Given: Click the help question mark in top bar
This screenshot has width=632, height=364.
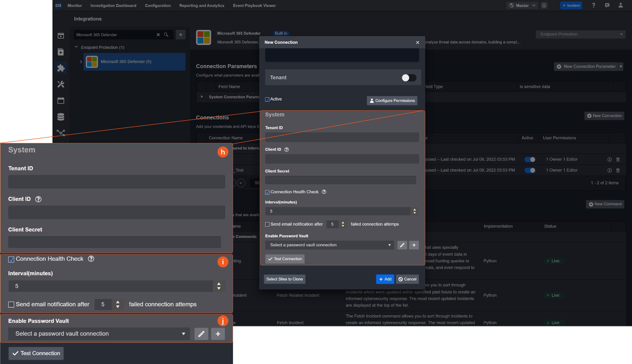Looking at the screenshot, I should click(x=593, y=6).
